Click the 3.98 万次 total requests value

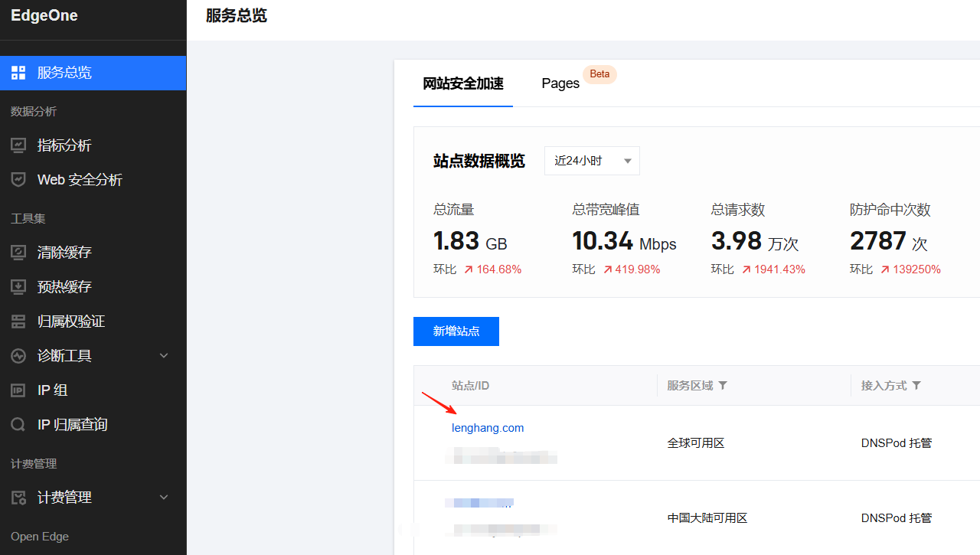pos(755,241)
